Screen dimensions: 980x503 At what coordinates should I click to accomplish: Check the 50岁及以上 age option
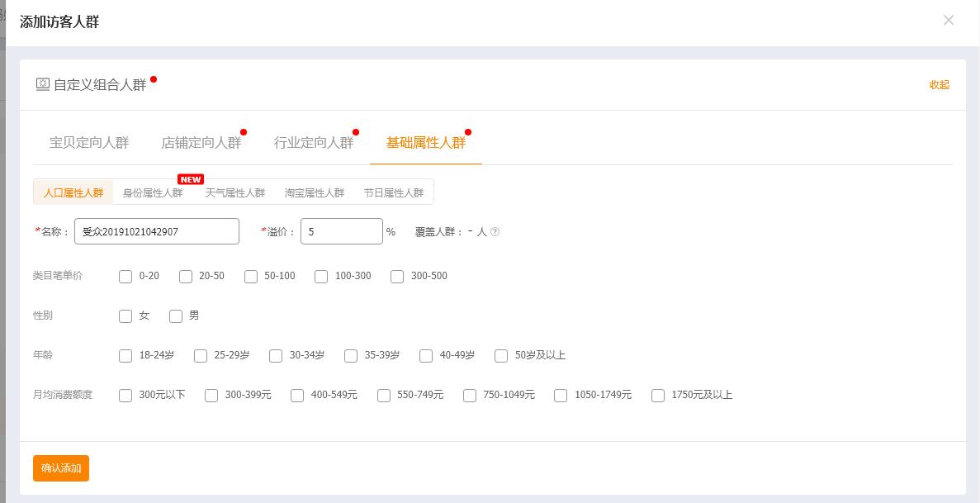[x=501, y=356]
